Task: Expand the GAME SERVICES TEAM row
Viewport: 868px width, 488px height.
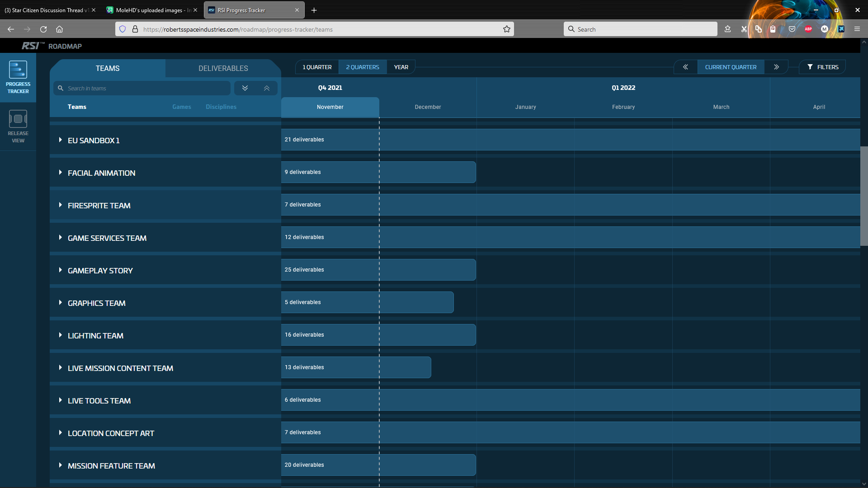Action: tap(60, 238)
